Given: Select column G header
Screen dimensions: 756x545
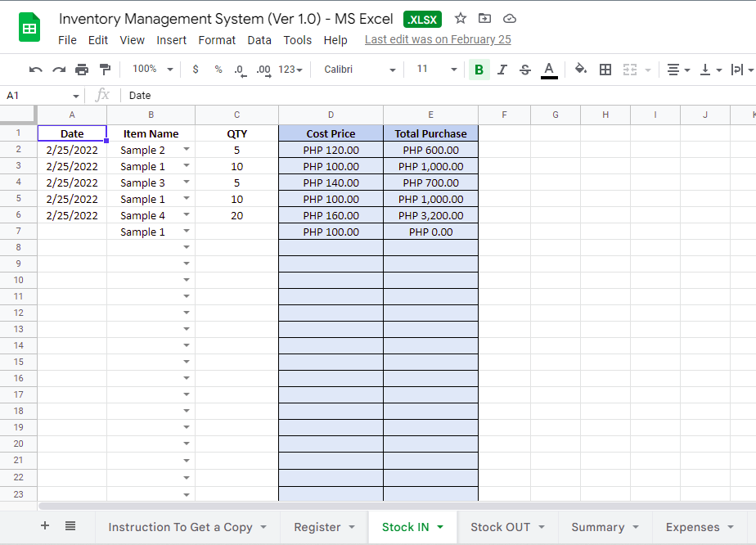Looking at the screenshot, I should (556, 115).
